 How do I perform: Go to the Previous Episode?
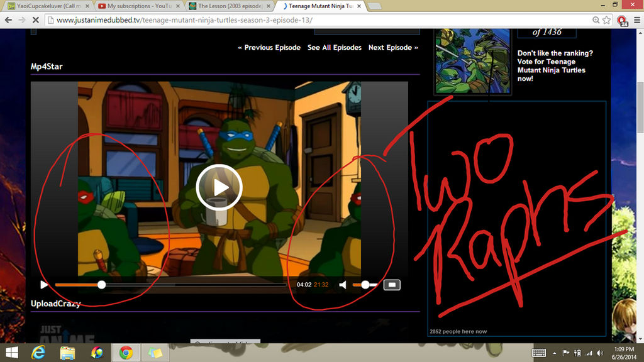pos(269,48)
